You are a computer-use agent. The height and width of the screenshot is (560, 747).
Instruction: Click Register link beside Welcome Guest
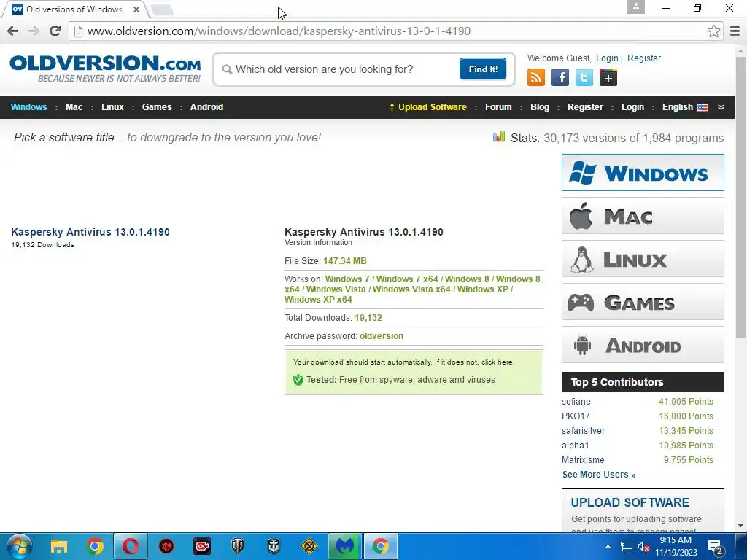pos(644,58)
